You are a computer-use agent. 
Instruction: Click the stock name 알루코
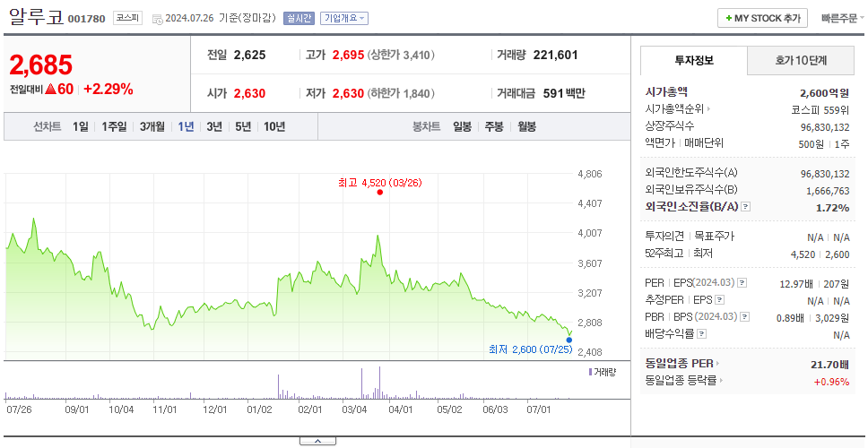click(x=37, y=17)
